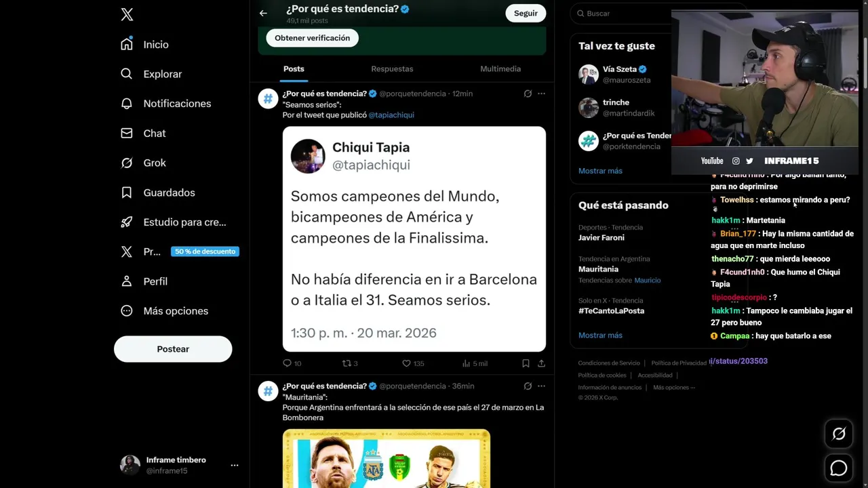Open the @tapiachiqui mention link

coord(391,115)
